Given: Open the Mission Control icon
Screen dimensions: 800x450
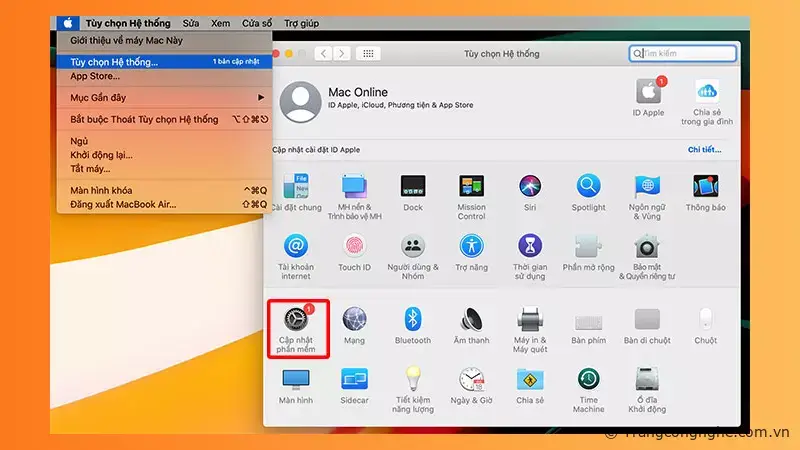Looking at the screenshot, I should 471,187.
